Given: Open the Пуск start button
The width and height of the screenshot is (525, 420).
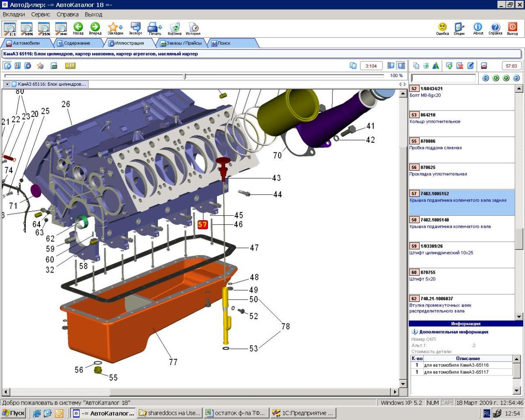Looking at the screenshot, I should [x=13, y=413].
